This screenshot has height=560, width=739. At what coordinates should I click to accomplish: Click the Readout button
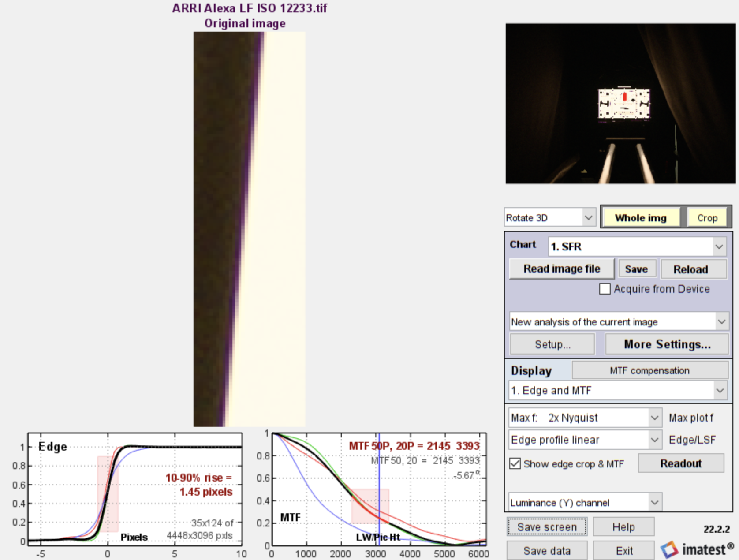(x=680, y=463)
